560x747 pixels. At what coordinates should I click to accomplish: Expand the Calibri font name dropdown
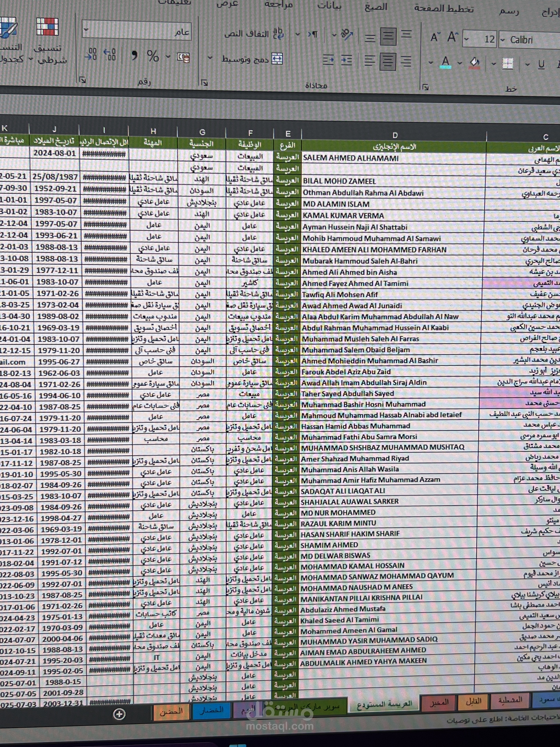click(x=502, y=40)
